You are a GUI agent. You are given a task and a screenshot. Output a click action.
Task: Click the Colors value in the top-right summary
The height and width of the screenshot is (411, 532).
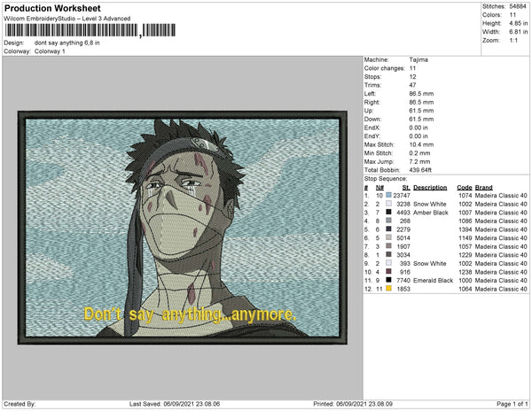[512, 15]
